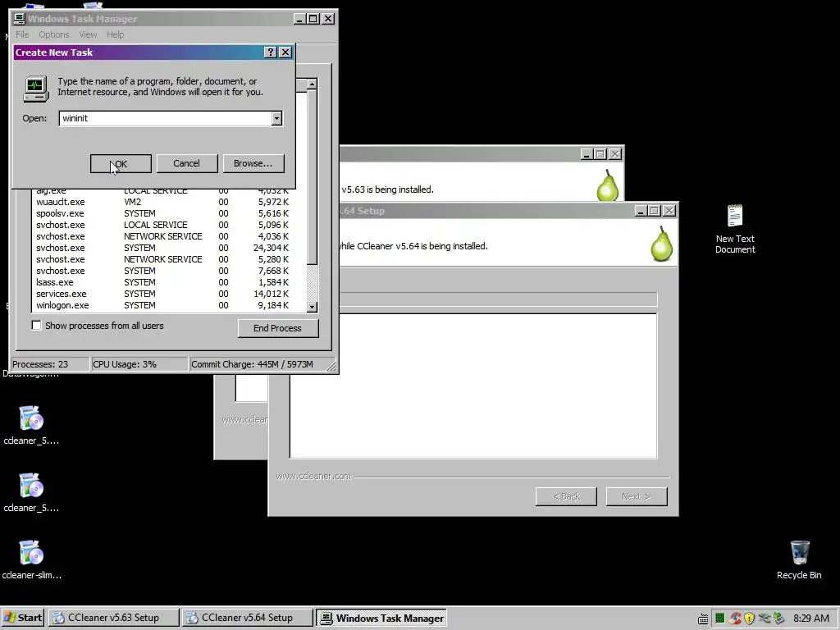Click the process list vertical scrollbar thumb
840x630 pixels.
pyautogui.click(x=312, y=177)
